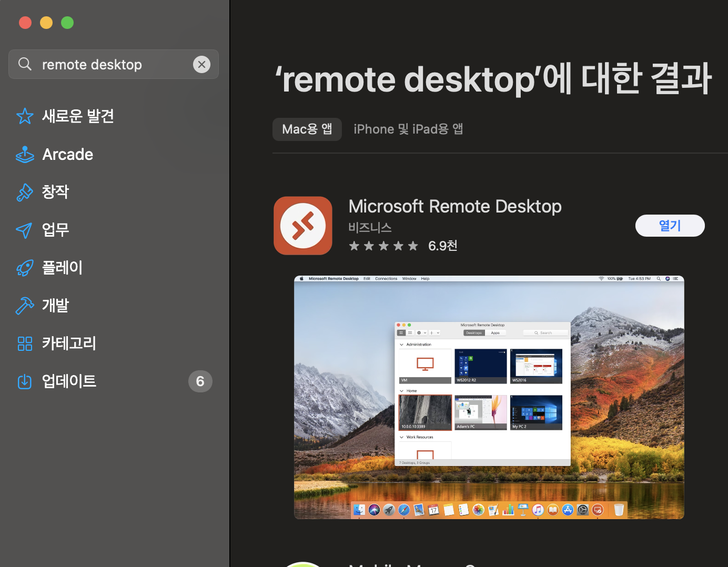The width and height of the screenshot is (728, 567).
Task: Open the 카테고리 label
Action: coord(69,343)
